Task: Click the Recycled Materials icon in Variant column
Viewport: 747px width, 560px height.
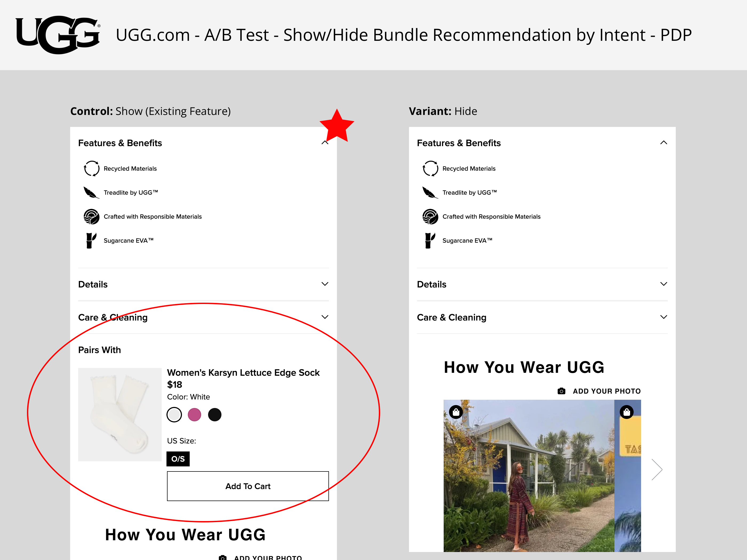Action: (x=430, y=169)
